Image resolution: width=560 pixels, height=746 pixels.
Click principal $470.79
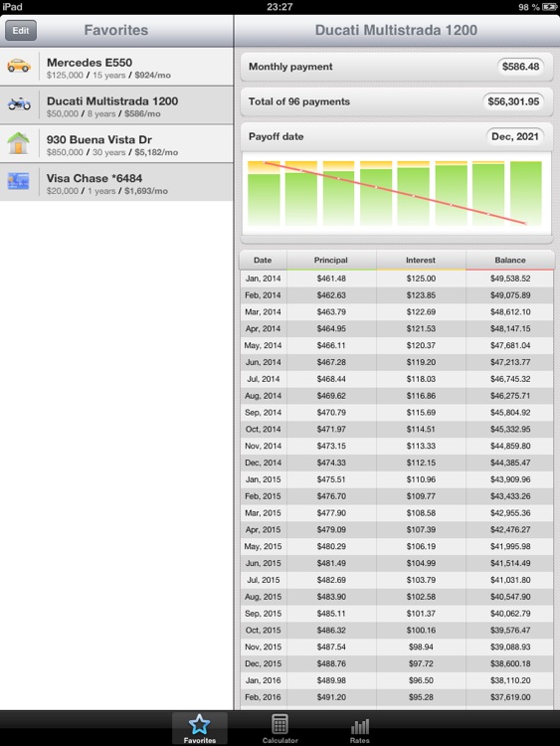tap(331, 413)
